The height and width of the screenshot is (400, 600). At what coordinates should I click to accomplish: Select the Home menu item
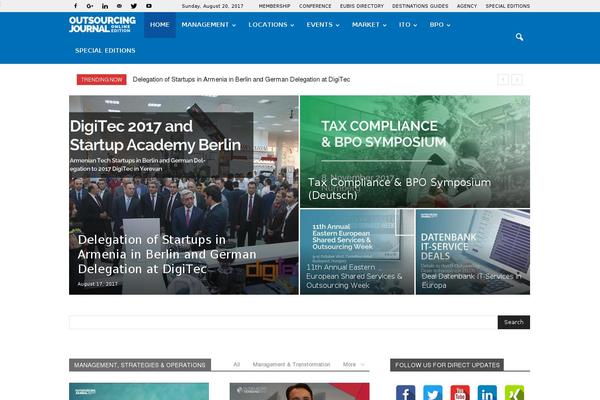pos(160,25)
